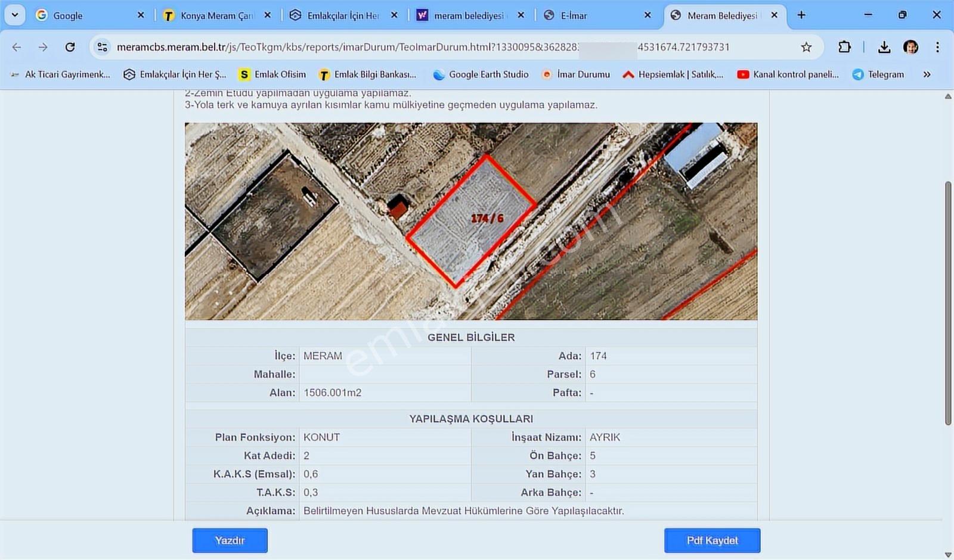The width and height of the screenshot is (954, 560).
Task: Switch to the Konya Meram tab
Action: [217, 15]
